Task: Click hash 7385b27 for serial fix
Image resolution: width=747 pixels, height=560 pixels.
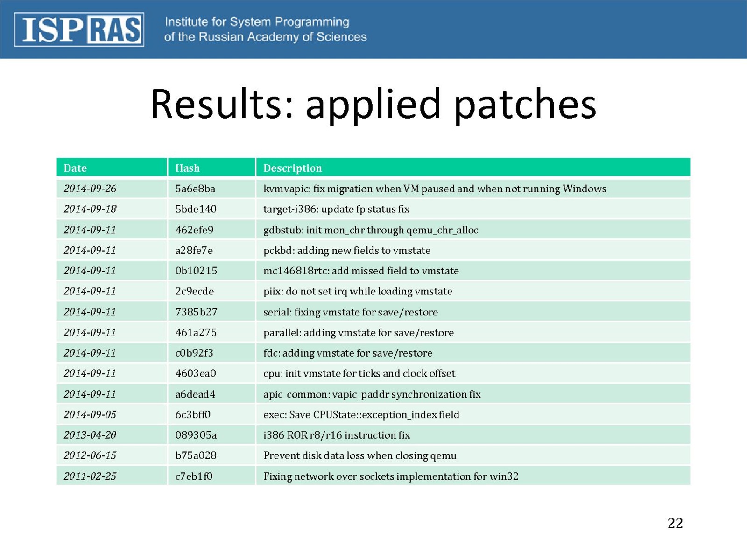Action: point(196,312)
